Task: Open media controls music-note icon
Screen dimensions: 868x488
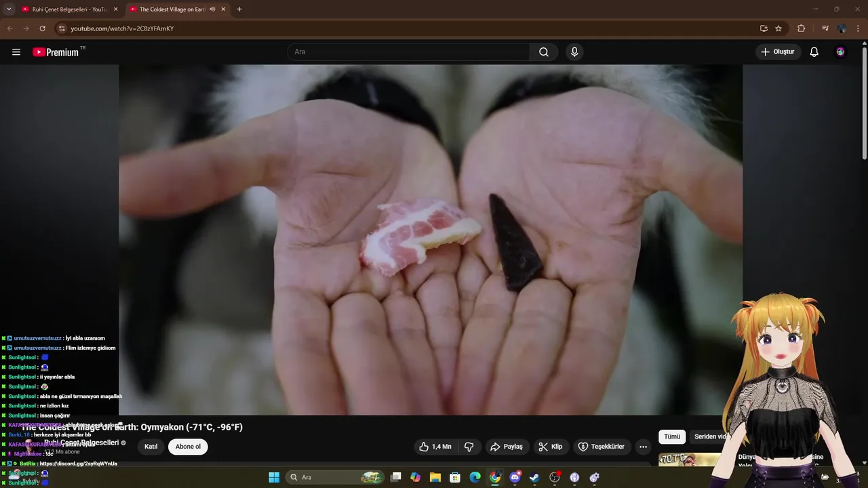Action: pyautogui.click(x=825, y=28)
